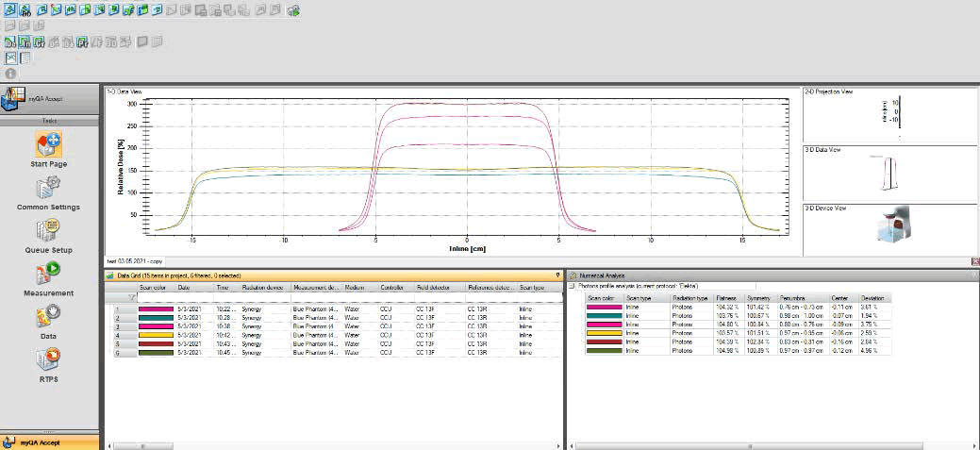Toggle the 'In' inline filter button
The height and width of the screenshot is (450, 980).
[x=25, y=42]
